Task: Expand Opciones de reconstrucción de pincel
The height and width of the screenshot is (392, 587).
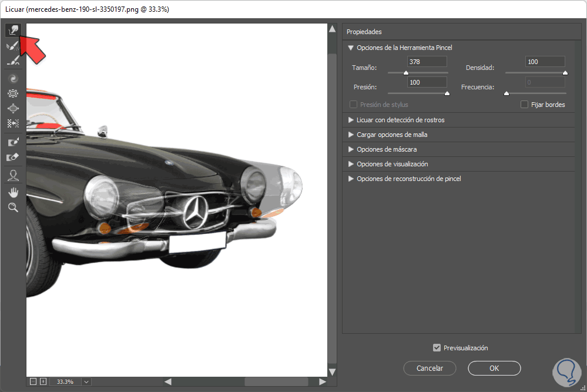Action: pos(351,179)
